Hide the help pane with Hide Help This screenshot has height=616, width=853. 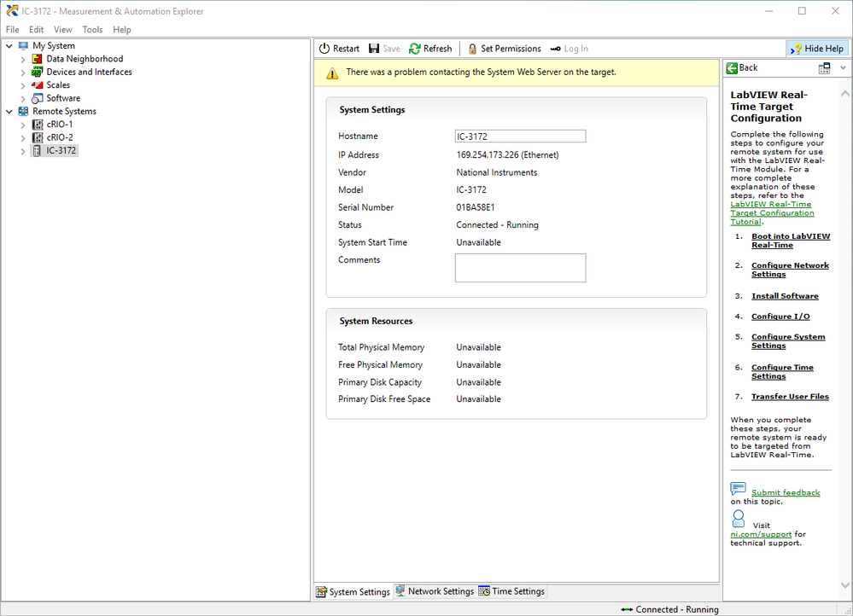pos(817,49)
